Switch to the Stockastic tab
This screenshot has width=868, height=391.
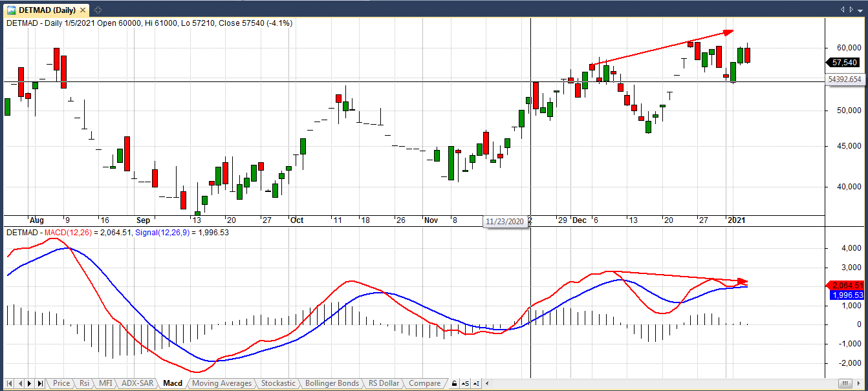pyautogui.click(x=277, y=384)
